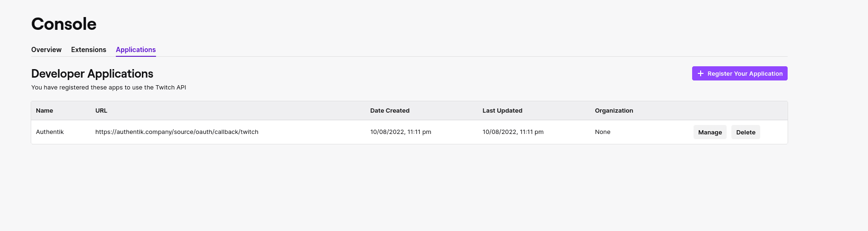Select the Authentik name cell
Screen dimensions: 868x231
(x=50, y=132)
